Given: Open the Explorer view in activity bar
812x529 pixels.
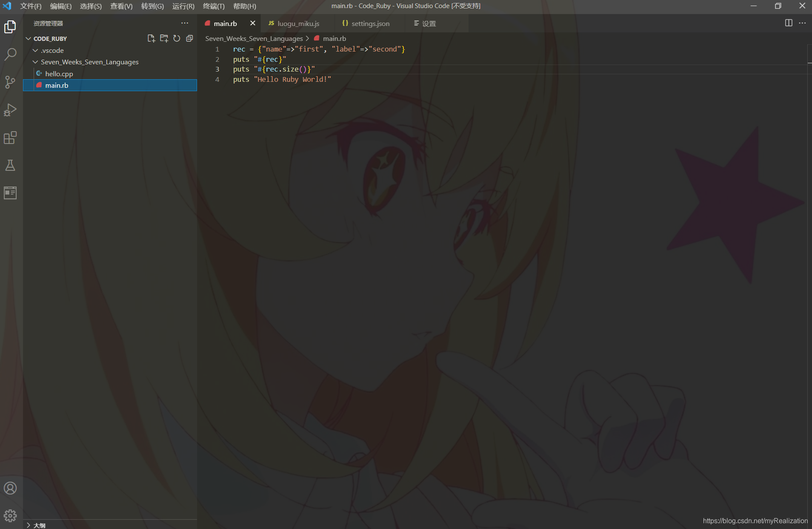Looking at the screenshot, I should coord(10,27).
